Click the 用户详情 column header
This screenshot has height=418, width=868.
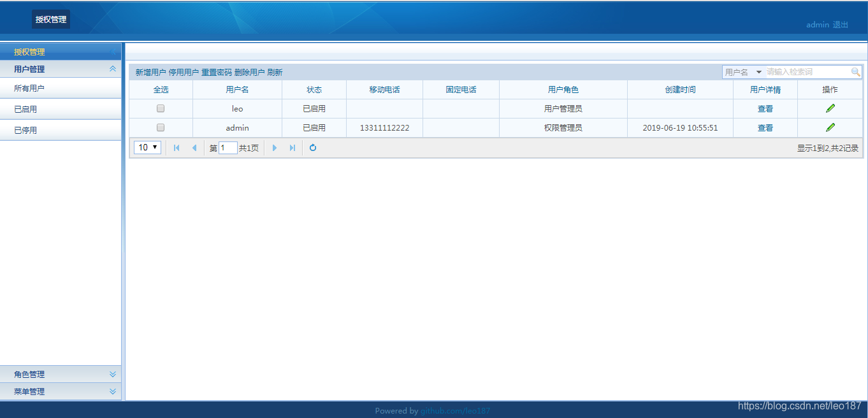click(765, 90)
